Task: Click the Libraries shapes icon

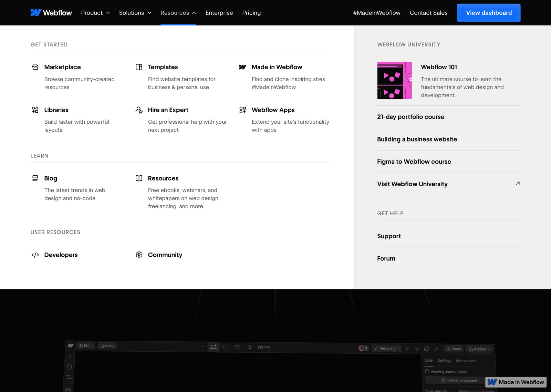Action: (35, 110)
